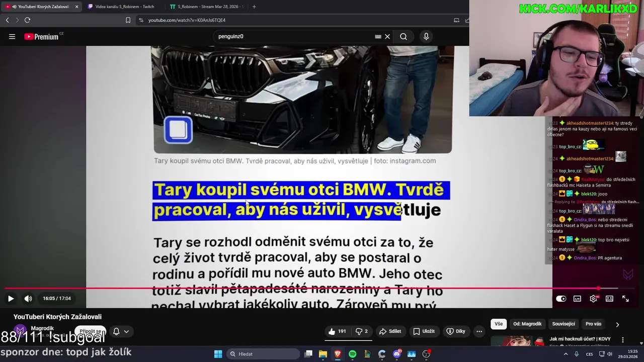The width and height of the screenshot is (644, 362).
Task: Switch to Videa kanálu S_Robinem Twitch tab
Action: (x=124, y=7)
